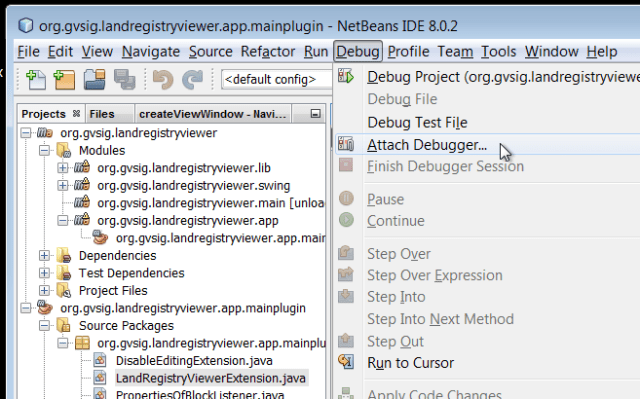
Task: Switch to the createViewWindow Navigator tab
Action: [213, 114]
